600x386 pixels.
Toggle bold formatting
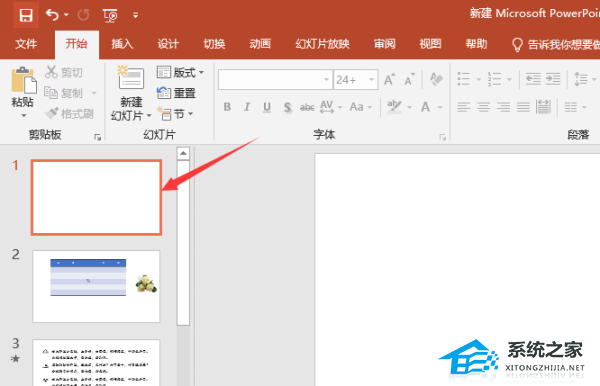coord(227,107)
